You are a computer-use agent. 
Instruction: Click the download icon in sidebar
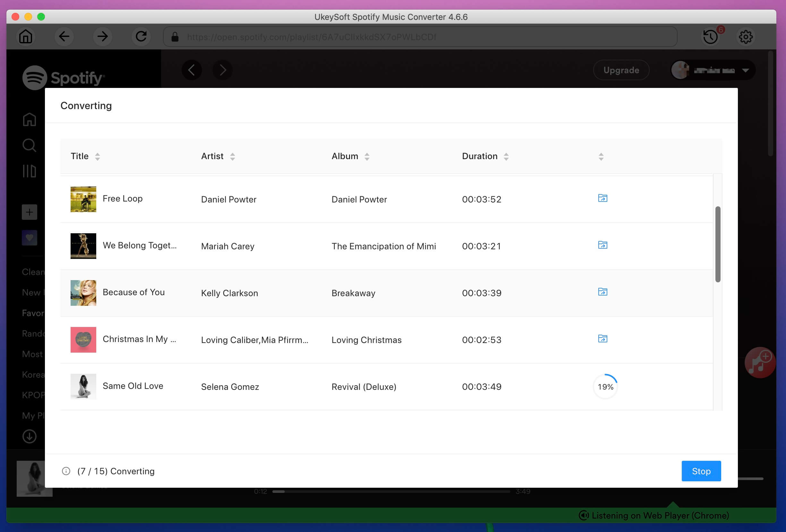(x=29, y=436)
